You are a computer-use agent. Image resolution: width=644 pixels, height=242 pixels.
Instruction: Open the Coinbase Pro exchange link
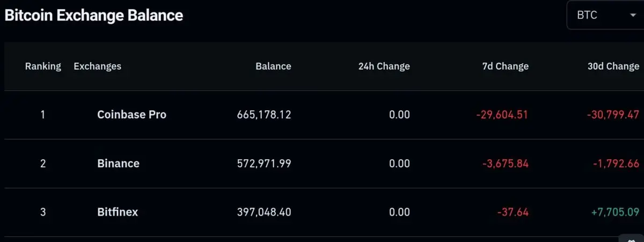pyautogui.click(x=131, y=115)
